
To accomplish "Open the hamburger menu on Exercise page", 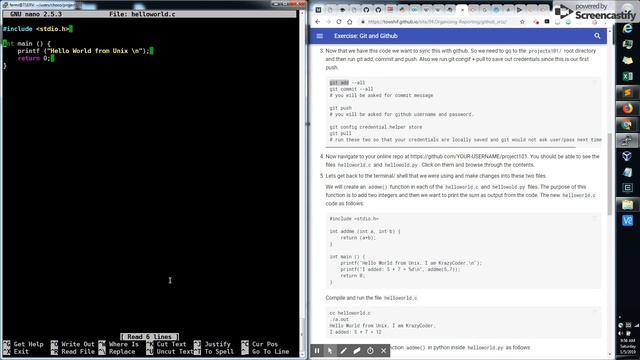I will [x=320, y=36].
